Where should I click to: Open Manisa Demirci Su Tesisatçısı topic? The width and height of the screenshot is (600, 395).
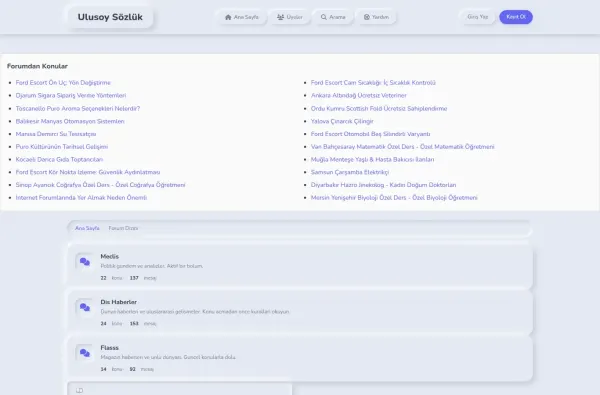56,134
